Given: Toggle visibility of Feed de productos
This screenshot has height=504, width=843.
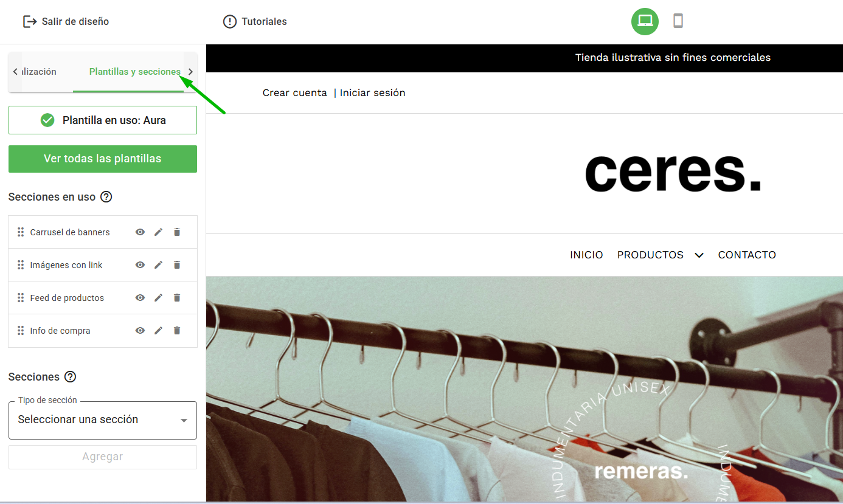Looking at the screenshot, I should (x=140, y=297).
